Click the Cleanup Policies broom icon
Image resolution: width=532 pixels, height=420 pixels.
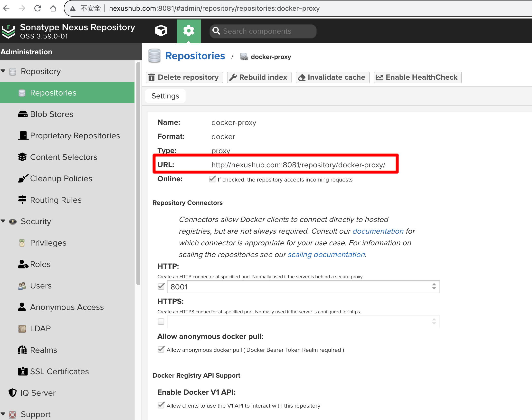coord(23,178)
